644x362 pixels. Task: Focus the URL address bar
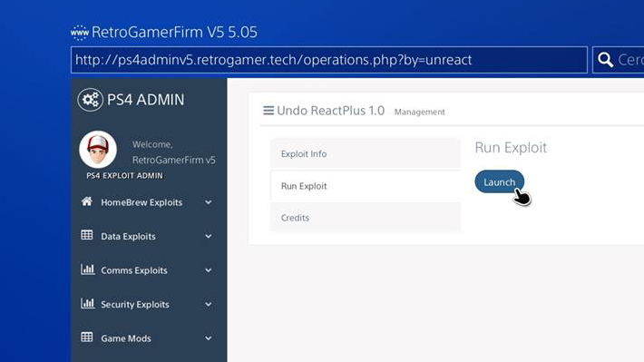(x=329, y=60)
